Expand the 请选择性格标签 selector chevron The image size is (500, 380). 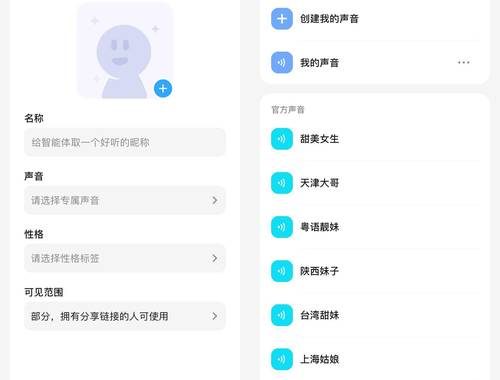coord(215,258)
